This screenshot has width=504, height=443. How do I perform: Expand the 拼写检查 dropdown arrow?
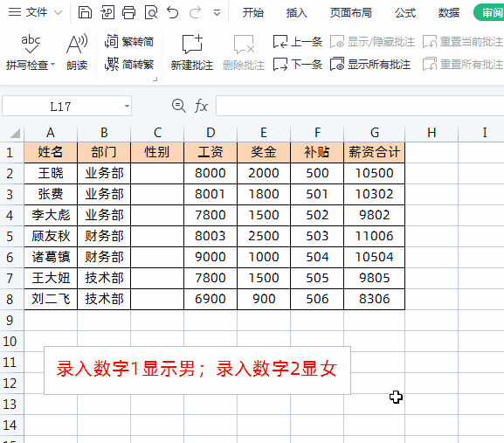click(53, 65)
